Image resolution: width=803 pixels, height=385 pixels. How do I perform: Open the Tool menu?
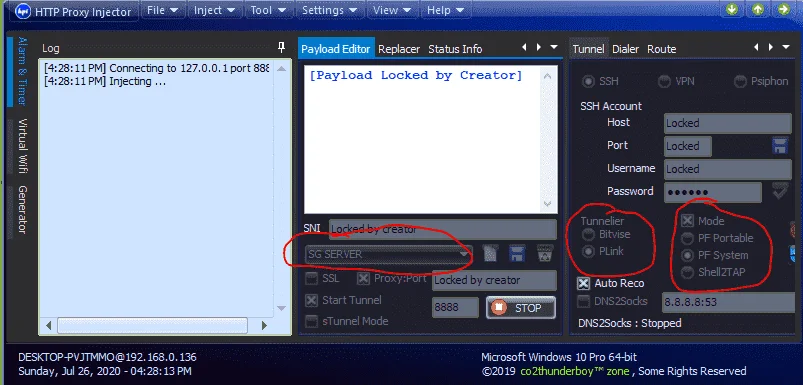pyautogui.click(x=268, y=10)
